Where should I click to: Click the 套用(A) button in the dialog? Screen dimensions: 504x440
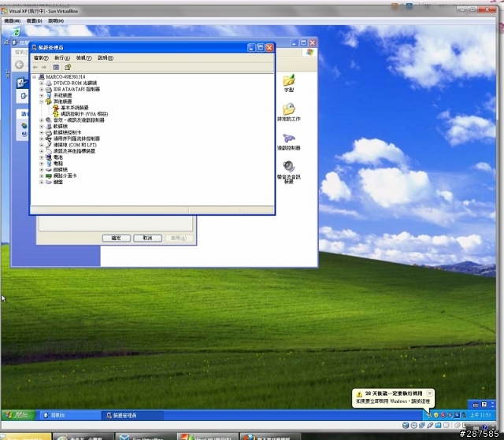tap(179, 238)
